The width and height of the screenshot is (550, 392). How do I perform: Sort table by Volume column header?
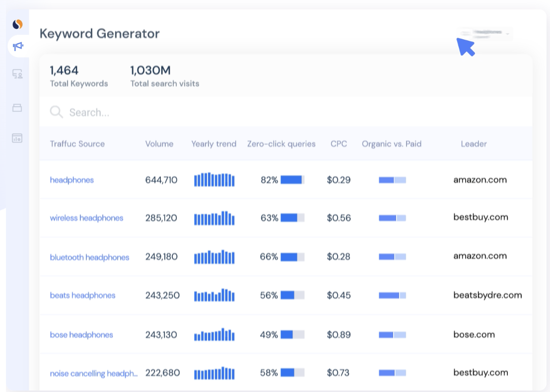click(x=159, y=144)
